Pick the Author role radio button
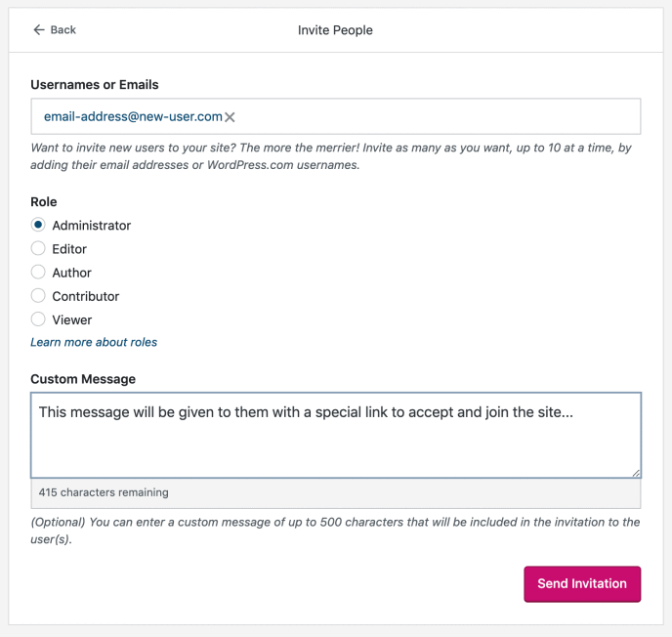This screenshot has height=637, width=672. coord(38,273)
